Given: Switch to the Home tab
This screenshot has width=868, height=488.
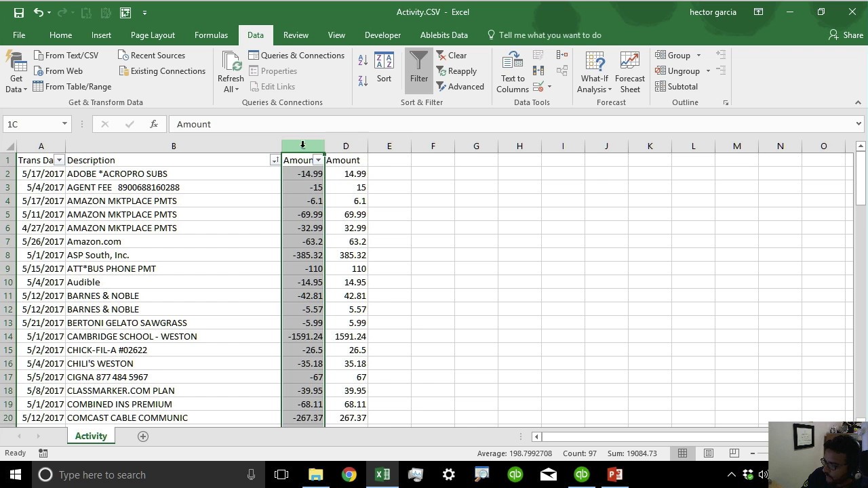Looking at the screenshot, I should coord(60,35).
